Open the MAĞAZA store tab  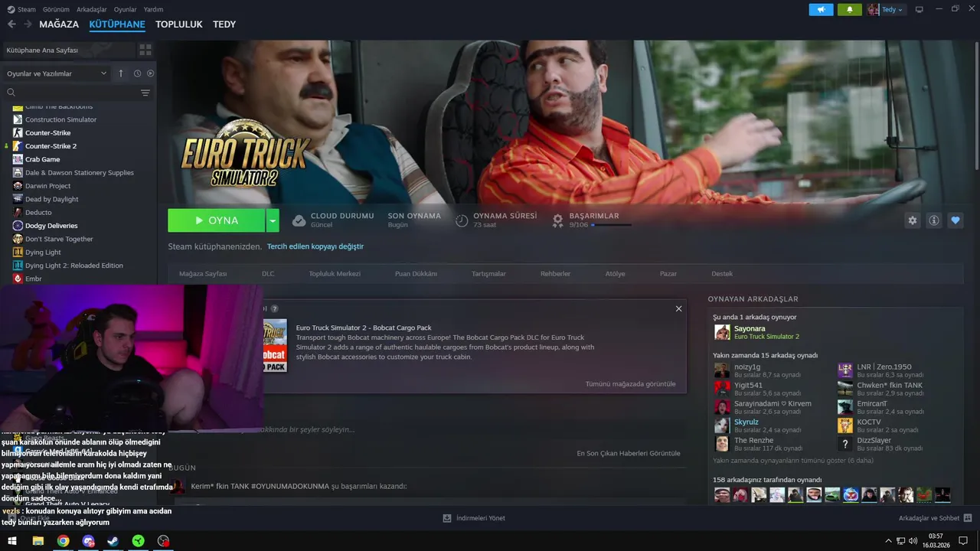[x=59, y=24]
